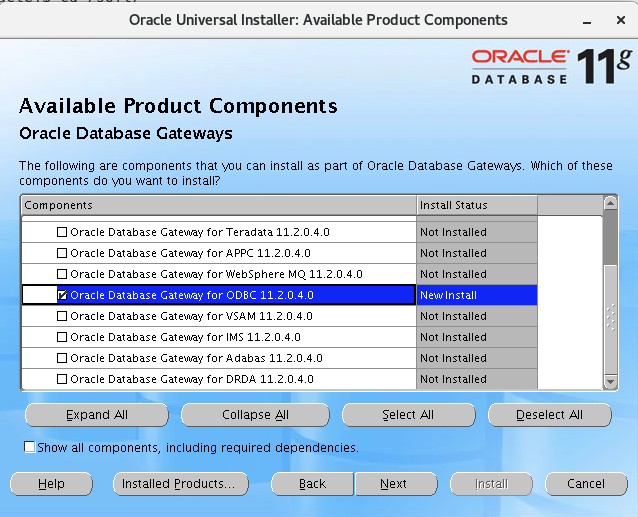Select row Oracle Database Gateway for WebSphere MQ 11.2.0.4.0

[219, 274]
